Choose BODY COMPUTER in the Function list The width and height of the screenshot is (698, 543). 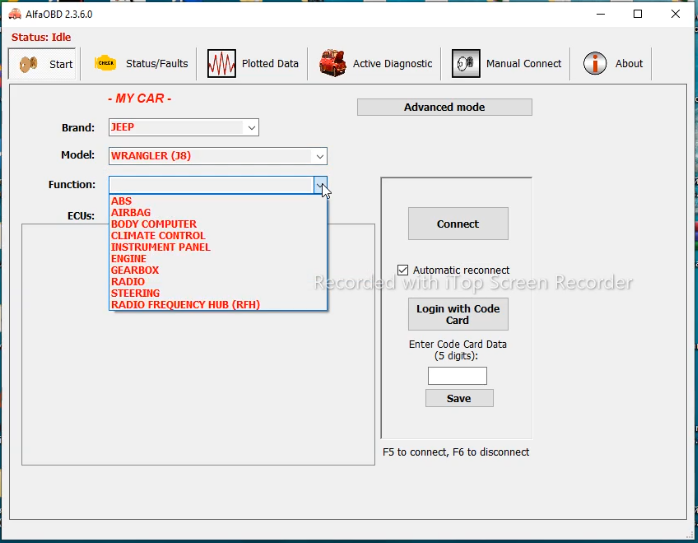[218, 224]
